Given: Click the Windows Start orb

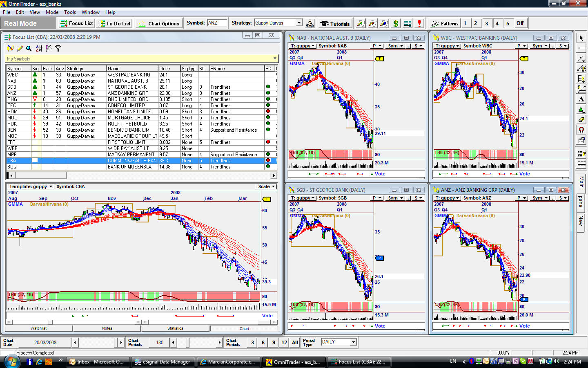Looking at the screenshot, I should [12, 361].
